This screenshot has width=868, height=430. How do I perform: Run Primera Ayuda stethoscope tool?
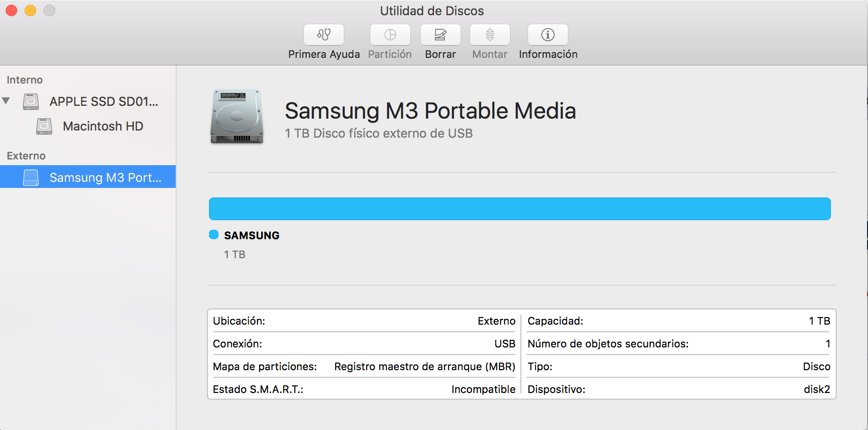(x=324, y=35)
